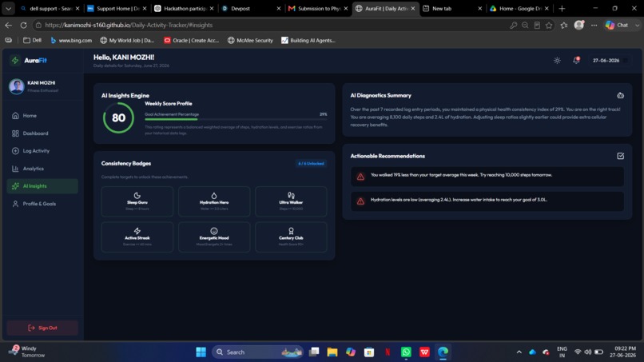The image size is (644, 362).
Task: Click the 6/6 Unlocked badge counter
Action: click(x=311, y=164)
